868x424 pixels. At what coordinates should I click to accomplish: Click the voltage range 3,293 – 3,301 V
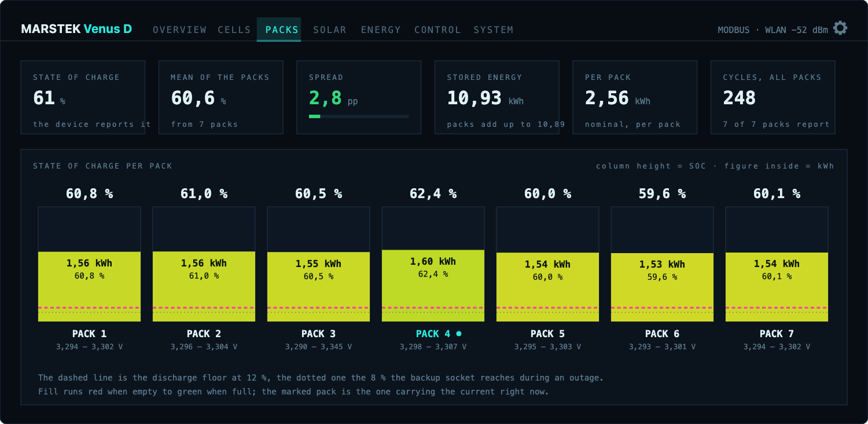tap(662, 347)
